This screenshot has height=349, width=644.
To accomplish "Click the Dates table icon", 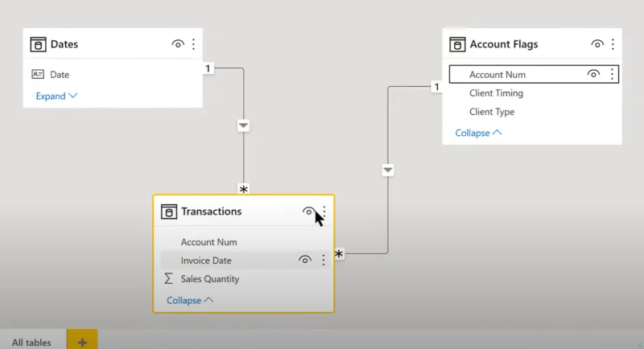I will tap(38, 44).
